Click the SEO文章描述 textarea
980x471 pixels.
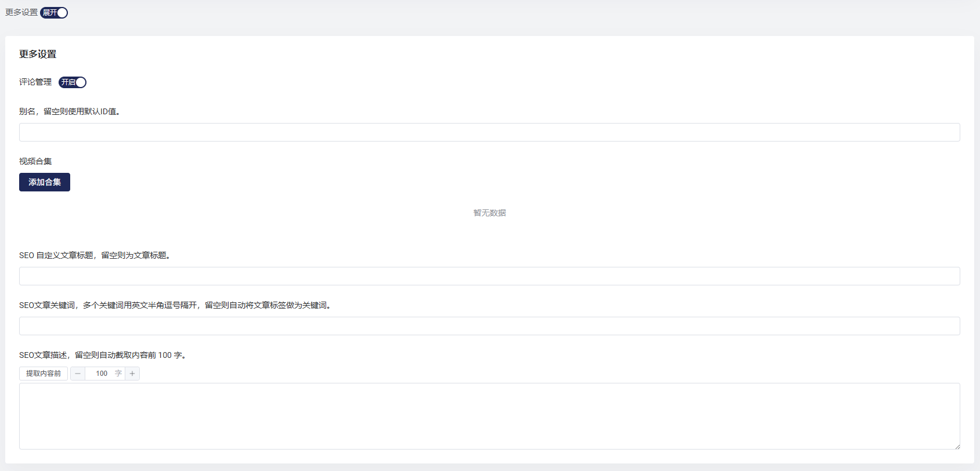point(489,416)
